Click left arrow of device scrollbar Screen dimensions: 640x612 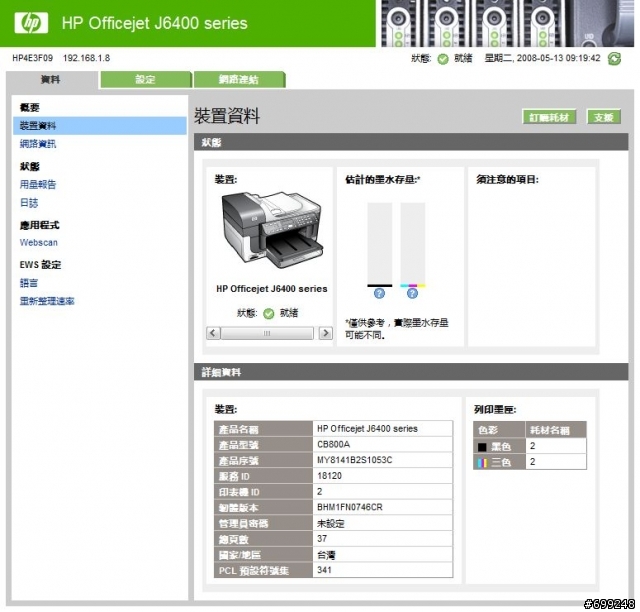click(213, 333)
